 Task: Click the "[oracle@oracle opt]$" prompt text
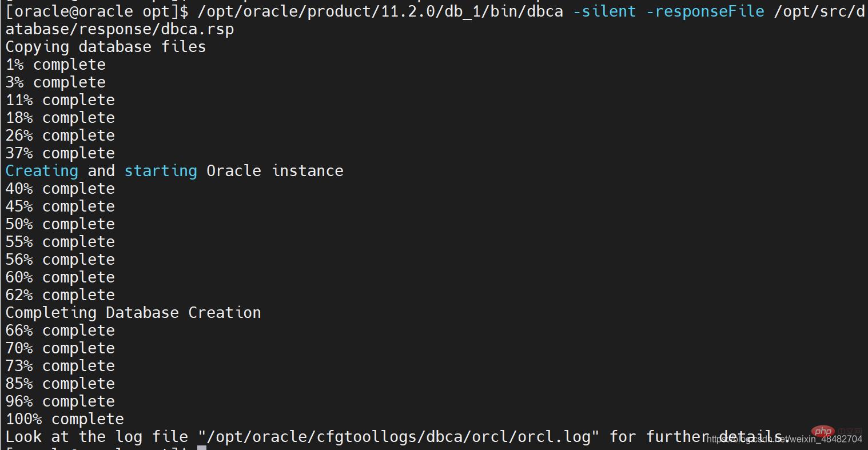97,11
